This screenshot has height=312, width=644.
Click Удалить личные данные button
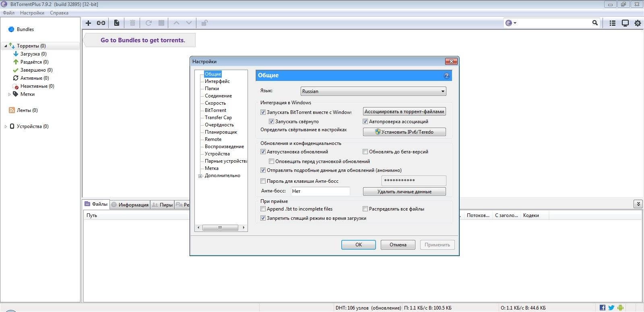click(405, 192)
